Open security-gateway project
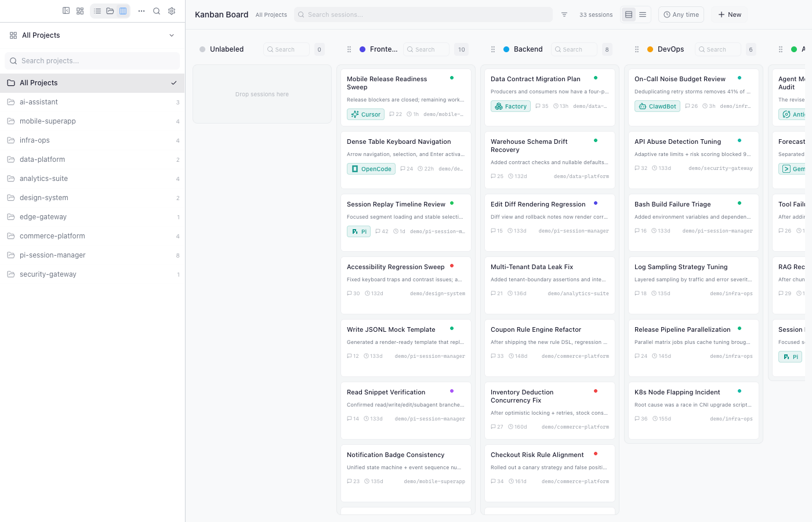 pos(92,274)
